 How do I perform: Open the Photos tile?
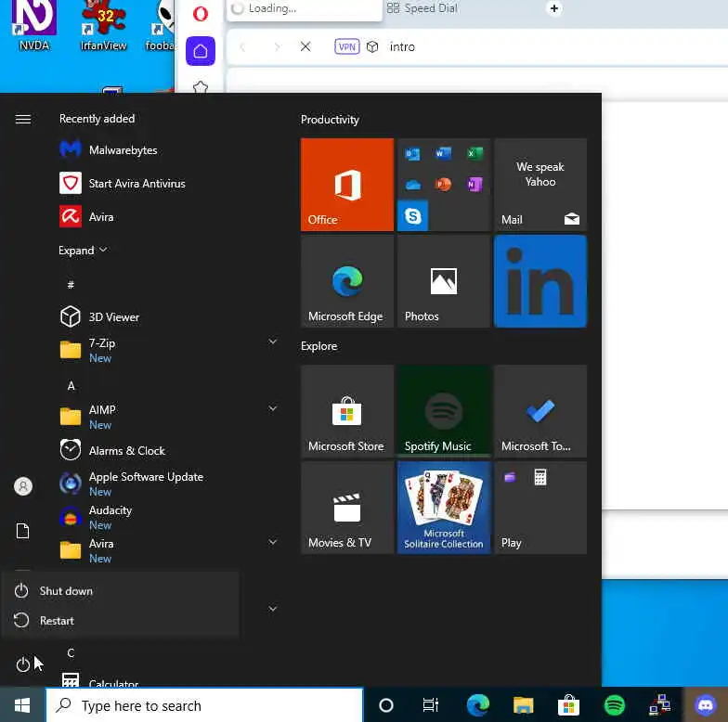pos(444,281)
